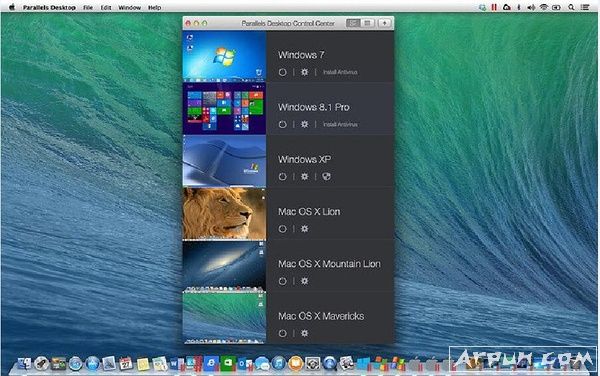
Task: Click the Mac OS X Lion name label
Action: [309, 212]
